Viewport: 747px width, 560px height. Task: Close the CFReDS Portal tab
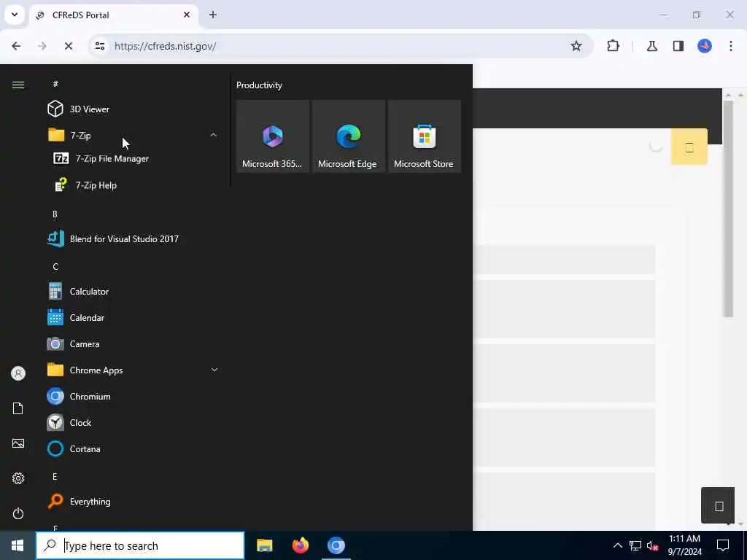coord(187,15)
